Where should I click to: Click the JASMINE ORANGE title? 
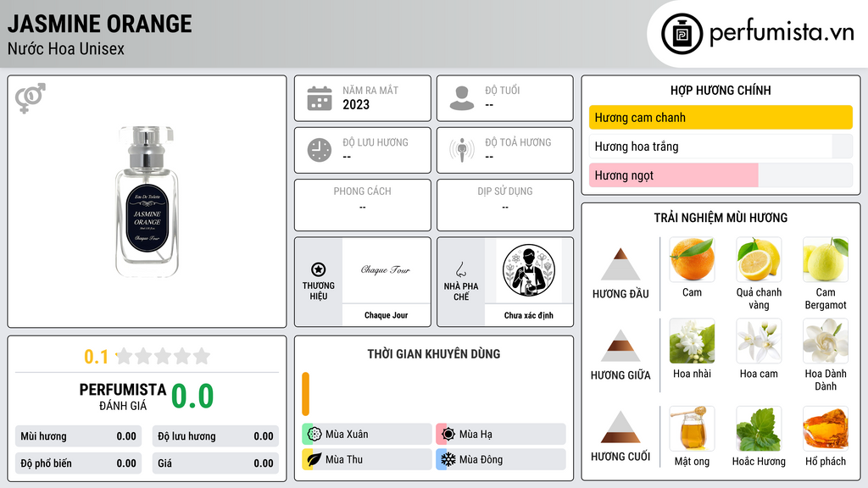[x=100, y=24]
